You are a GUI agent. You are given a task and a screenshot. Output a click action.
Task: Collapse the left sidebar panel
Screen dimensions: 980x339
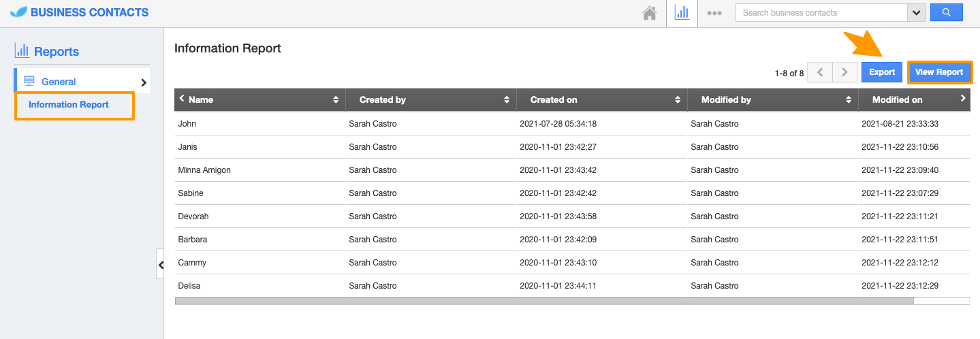[161, 265]
